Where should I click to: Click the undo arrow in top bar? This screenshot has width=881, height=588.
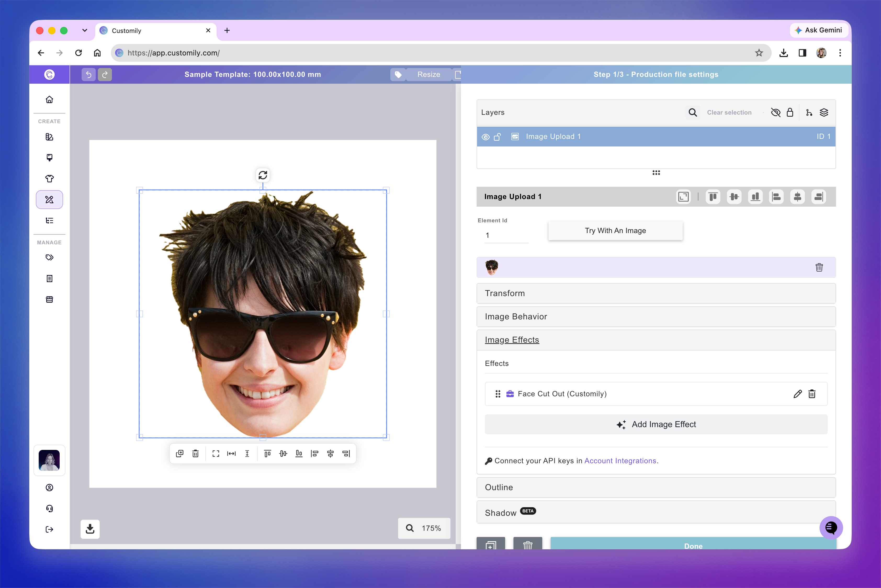[x=88, y=75]
